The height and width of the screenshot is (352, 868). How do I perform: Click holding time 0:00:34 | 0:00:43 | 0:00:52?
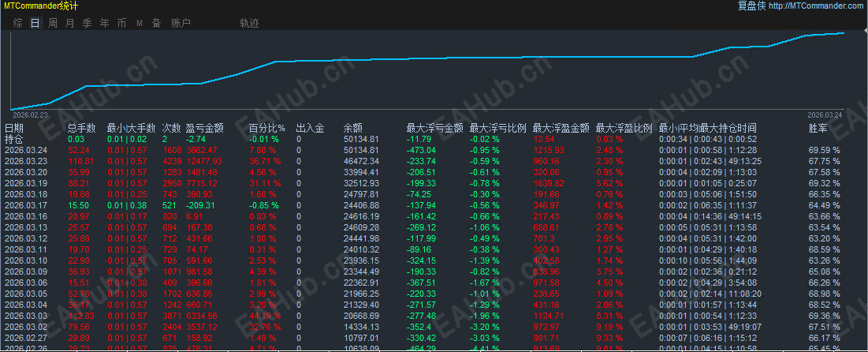(708, 139)
